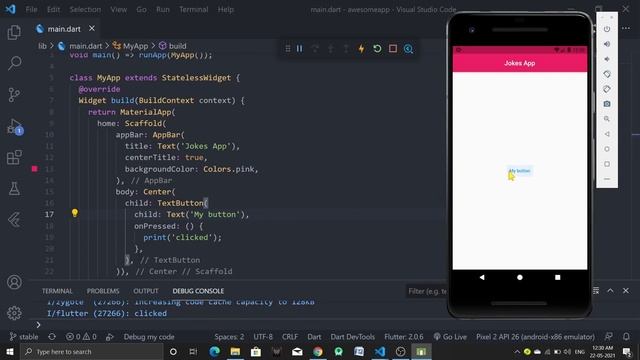Click emulator volume up button

point(607,44)
